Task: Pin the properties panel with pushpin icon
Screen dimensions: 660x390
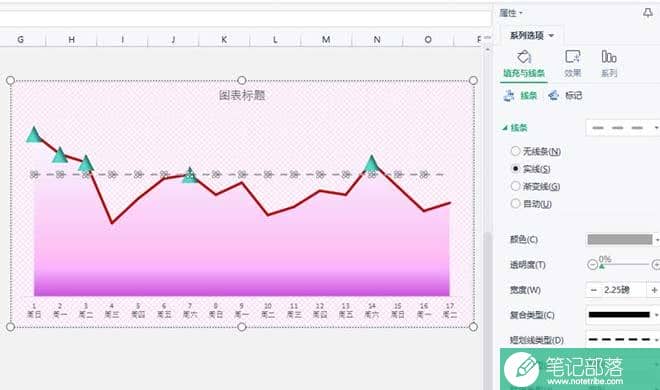Action: (647, 13)
